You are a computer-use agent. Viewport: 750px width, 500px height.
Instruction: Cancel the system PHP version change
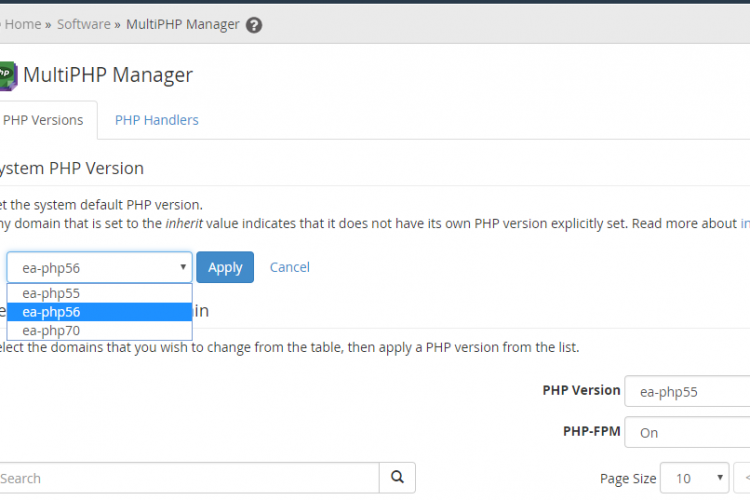tap(289, 267)
